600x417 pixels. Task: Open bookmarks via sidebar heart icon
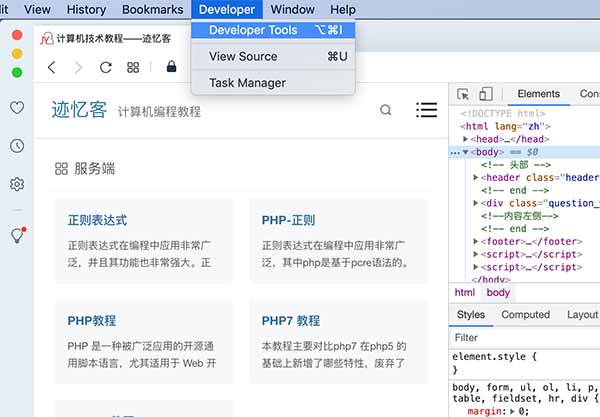pos(17,108)
